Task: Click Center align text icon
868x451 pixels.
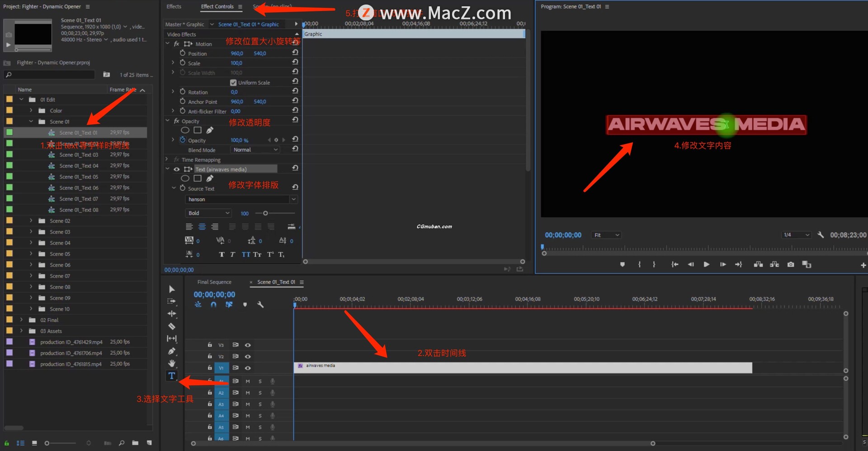Action: 202,227
